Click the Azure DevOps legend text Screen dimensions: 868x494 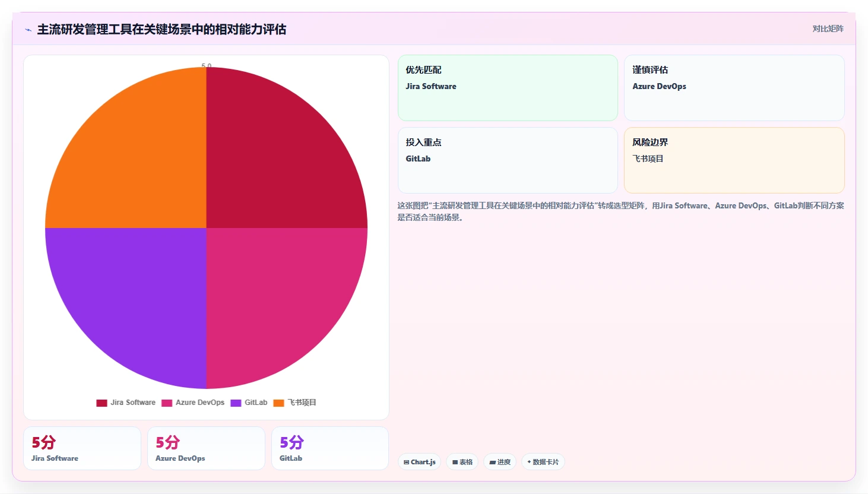[x=200, y=403]
